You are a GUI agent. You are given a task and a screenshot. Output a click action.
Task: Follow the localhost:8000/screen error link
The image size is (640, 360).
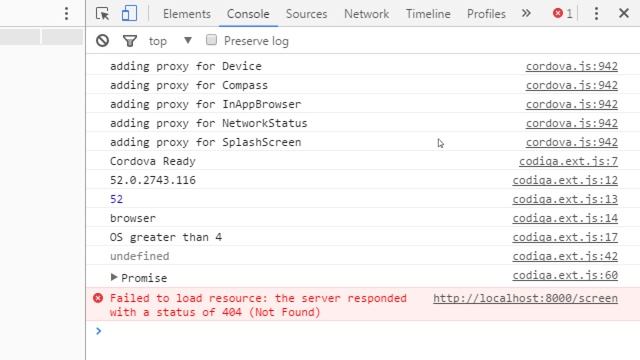[525, 298]
